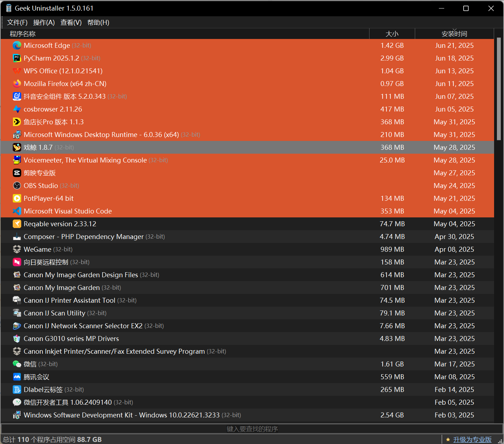Viewport: 504px width, 444px height.
Task: Click the Dlabel云标签 icon
Action: [x=17, y=389]
